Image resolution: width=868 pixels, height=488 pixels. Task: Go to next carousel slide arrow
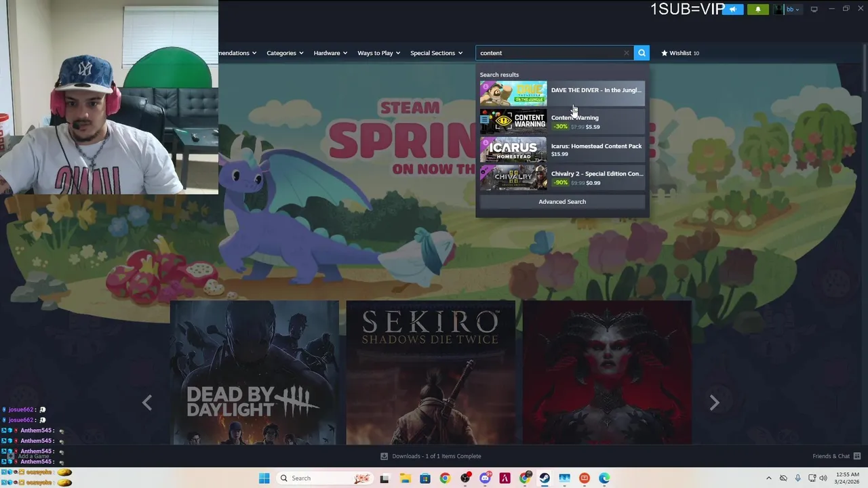(x=714, y=403)
